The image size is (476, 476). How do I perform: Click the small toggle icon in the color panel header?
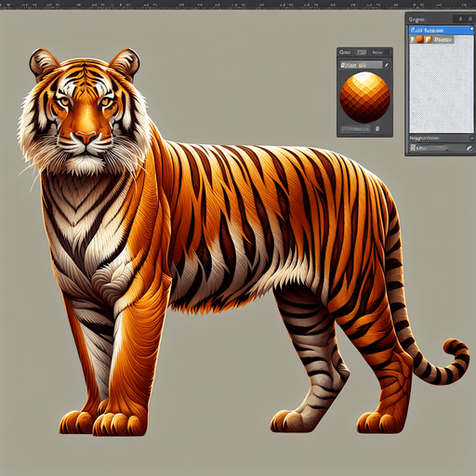pos(362,52)
